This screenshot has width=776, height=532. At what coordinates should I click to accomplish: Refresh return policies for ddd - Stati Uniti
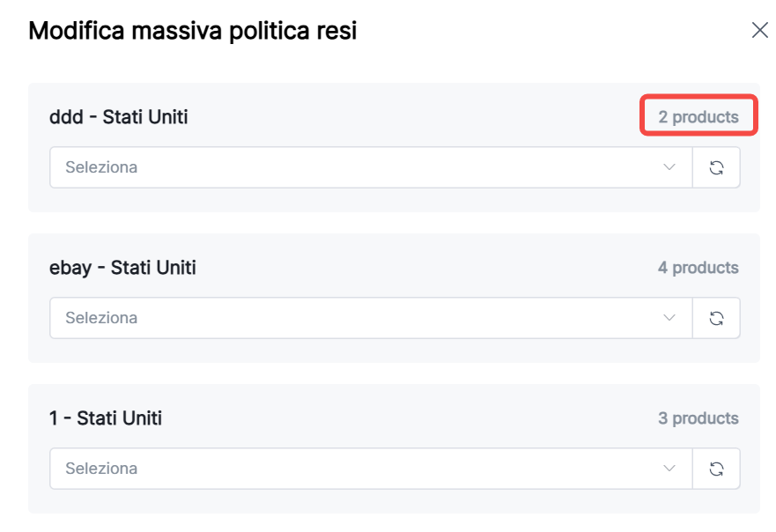(716, 167)
